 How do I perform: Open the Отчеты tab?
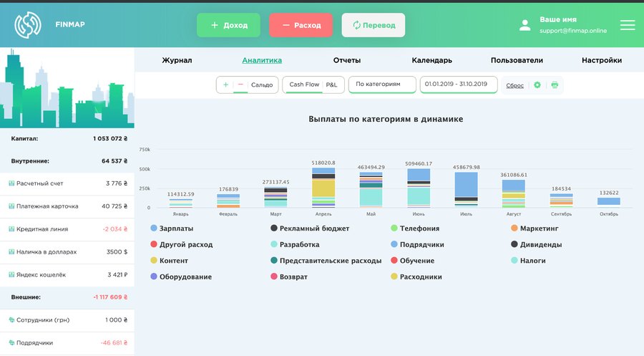[x=347, y=61]
